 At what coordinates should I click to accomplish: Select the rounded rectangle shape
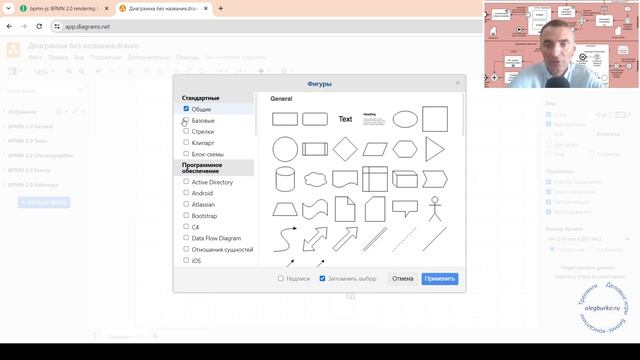pyautogui.click(x=315, y=119)
